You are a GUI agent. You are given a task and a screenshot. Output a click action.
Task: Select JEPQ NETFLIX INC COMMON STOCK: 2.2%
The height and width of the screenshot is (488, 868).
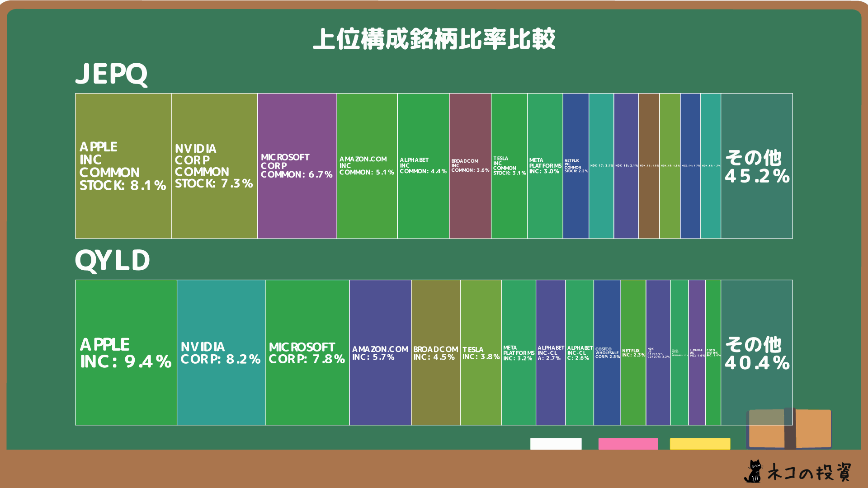pos(576,166)
